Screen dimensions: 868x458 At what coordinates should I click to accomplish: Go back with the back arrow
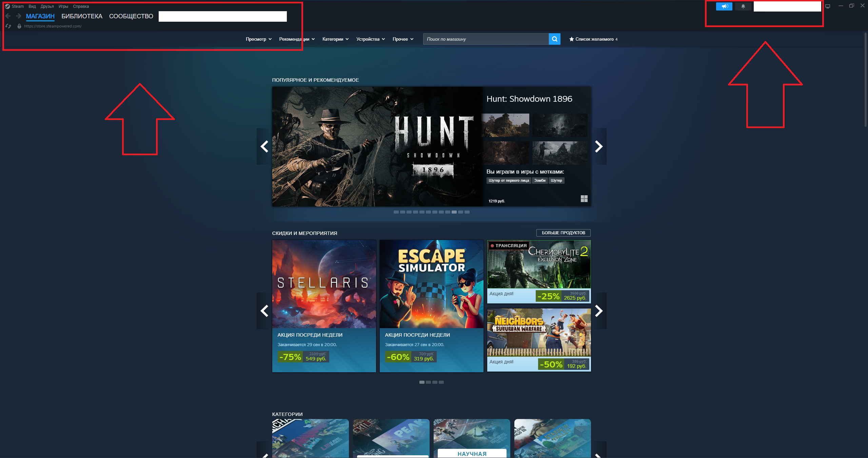8,16
